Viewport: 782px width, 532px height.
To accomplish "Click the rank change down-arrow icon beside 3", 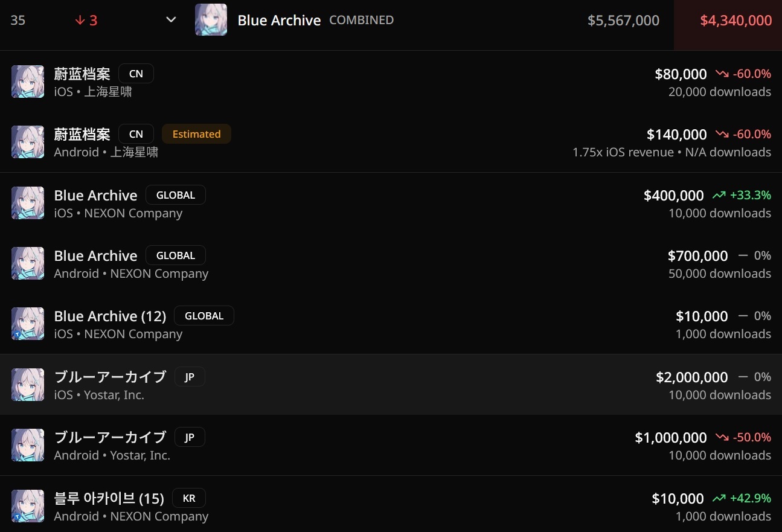I will [80, 21].
